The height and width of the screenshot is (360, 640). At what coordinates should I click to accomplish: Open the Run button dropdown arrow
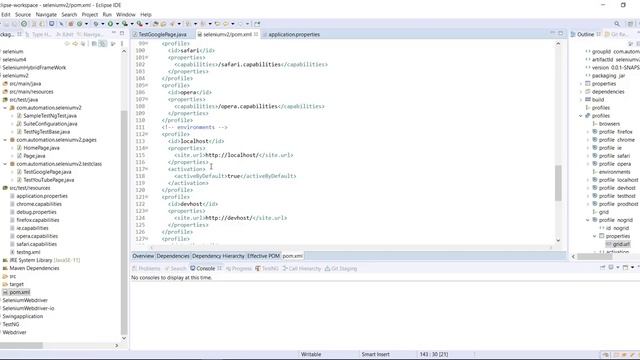coord(117,24)
